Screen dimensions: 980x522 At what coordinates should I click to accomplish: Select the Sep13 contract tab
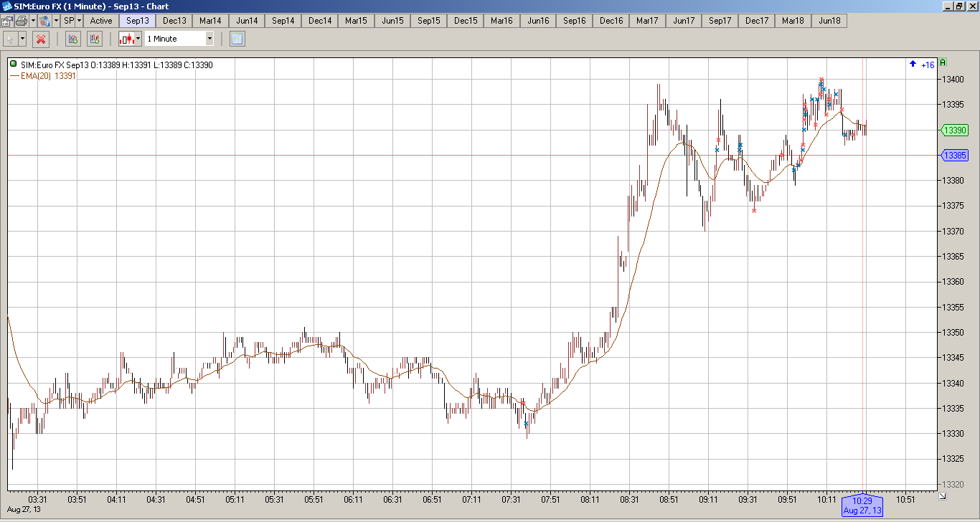pyautogui.click(x=138, y=21)
